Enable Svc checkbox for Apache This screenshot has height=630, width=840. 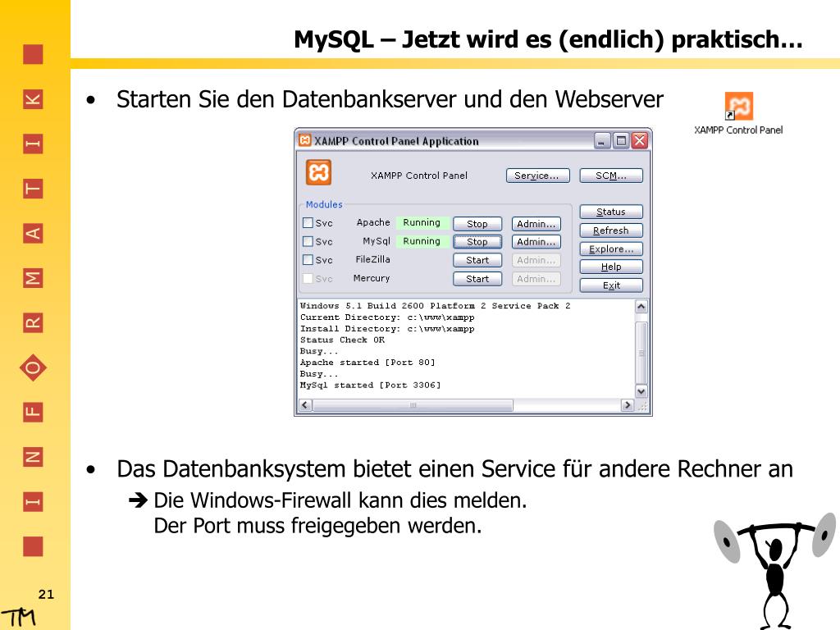tap(308, 222)
